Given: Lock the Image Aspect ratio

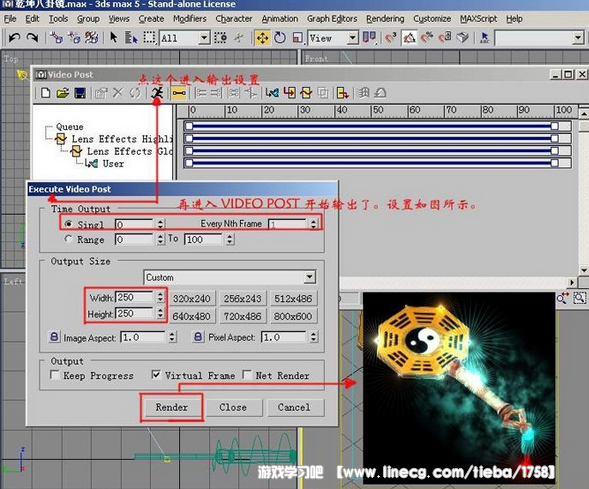Looking at the screenshot, I should (54, 337).
